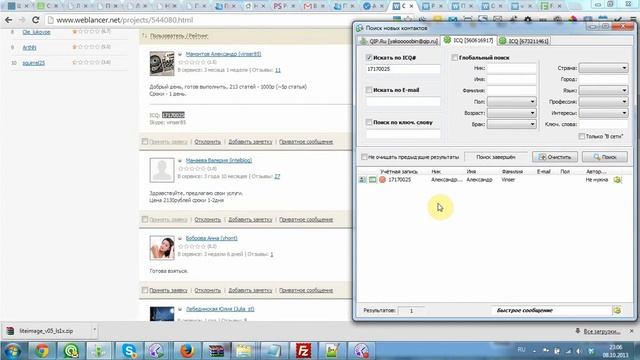This screenshot has height=360, width=640.
Task: Click the offline status icon for 17170025
Action: coord(382,180)
